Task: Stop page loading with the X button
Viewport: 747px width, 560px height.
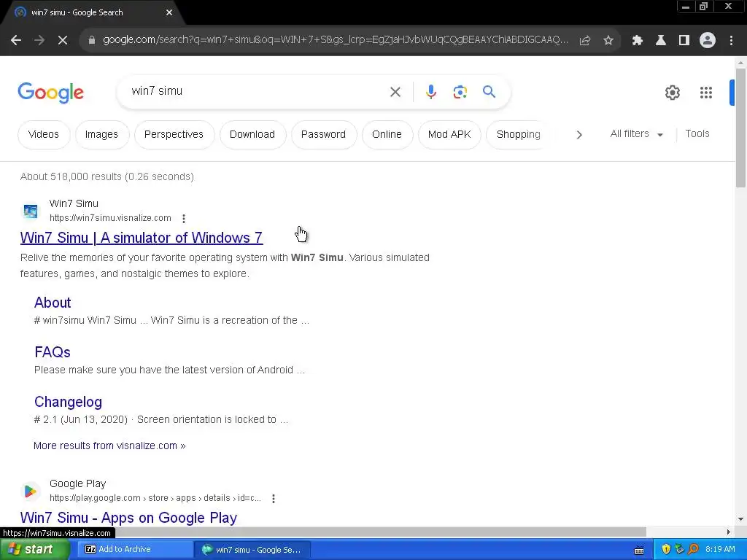Action: [63, 41]
